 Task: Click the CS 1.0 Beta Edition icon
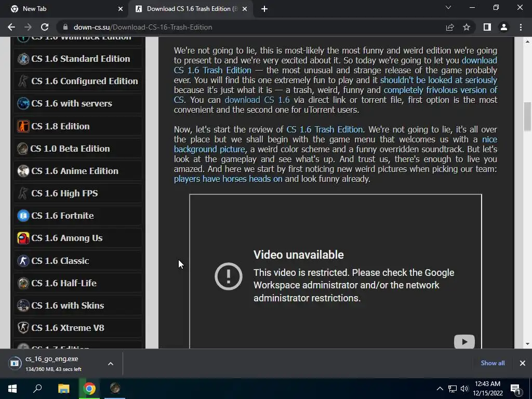click(22, 149)
